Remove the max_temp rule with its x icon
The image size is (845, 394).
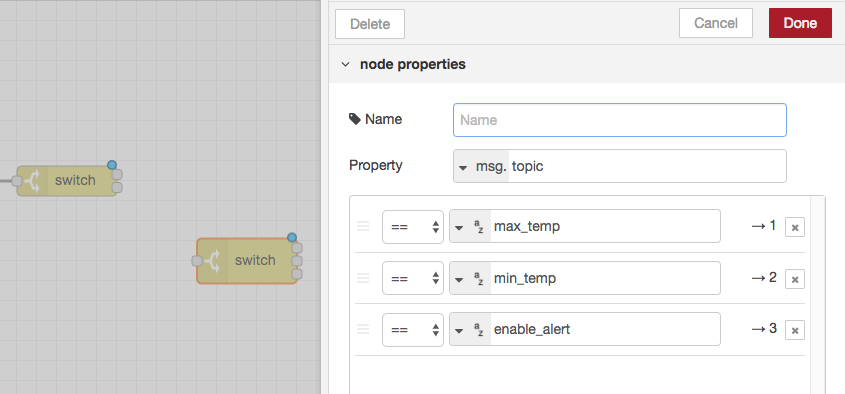[x=794, y=227]
